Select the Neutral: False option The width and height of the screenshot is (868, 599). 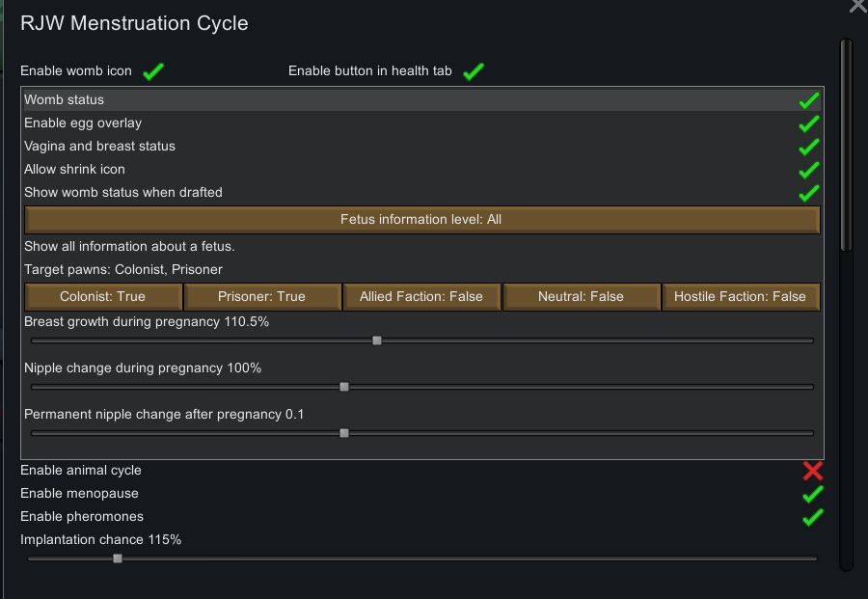[x=582, y=296]
